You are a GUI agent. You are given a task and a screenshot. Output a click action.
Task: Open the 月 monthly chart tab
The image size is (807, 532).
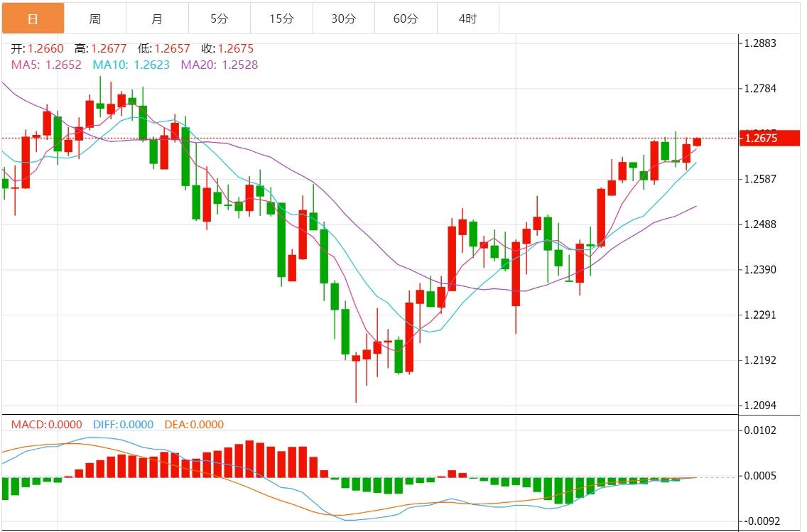(157, 19)
